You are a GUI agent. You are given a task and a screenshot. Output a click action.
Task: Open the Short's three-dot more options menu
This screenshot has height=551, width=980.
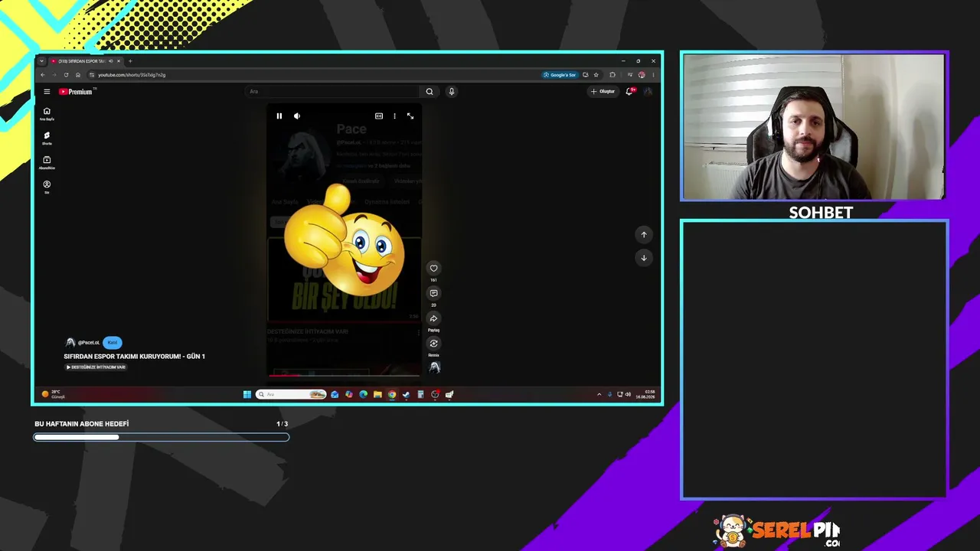[x=394, y=116]
